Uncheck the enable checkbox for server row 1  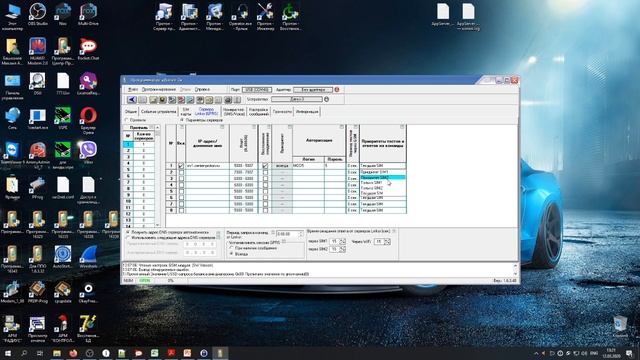[181, 166]
